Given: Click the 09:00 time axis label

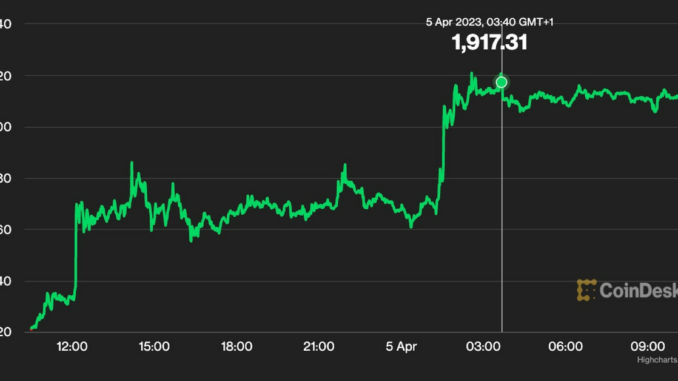Looking at the screenshot, I should (x=648, y=346).
